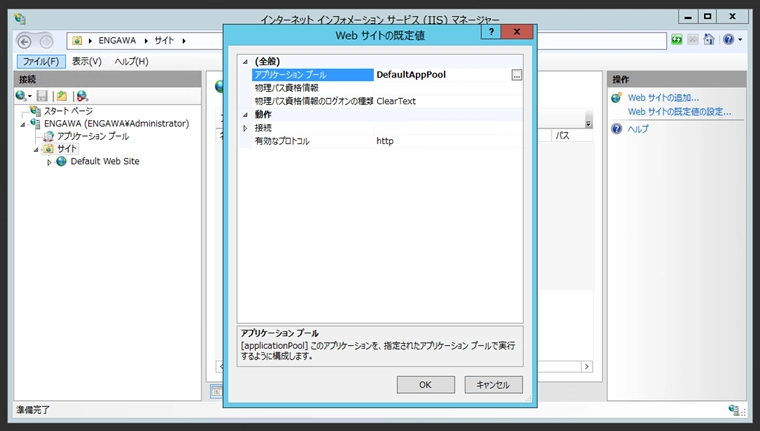Select the Sites (サイト) tree node
Screen dimensions: 760x431
[67, 148]
